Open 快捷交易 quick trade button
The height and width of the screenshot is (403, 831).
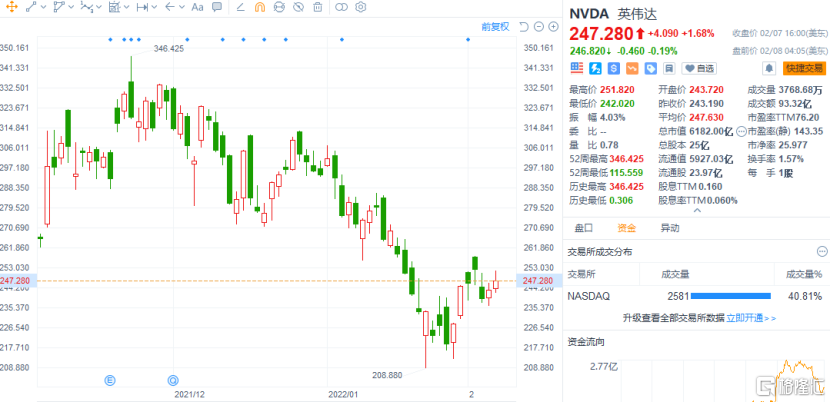(805, 68)
